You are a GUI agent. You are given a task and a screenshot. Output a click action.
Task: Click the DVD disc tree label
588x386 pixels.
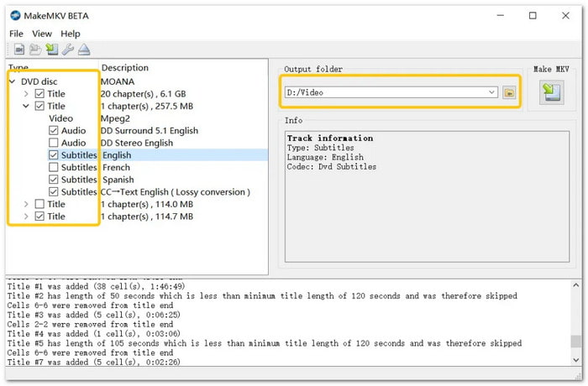[x=39, y=81]
